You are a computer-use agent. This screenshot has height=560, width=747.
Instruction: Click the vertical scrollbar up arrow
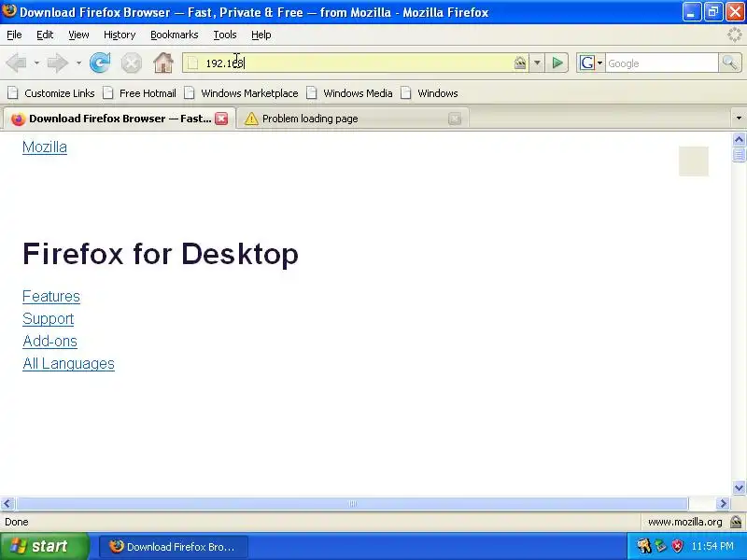click(739, 139)
